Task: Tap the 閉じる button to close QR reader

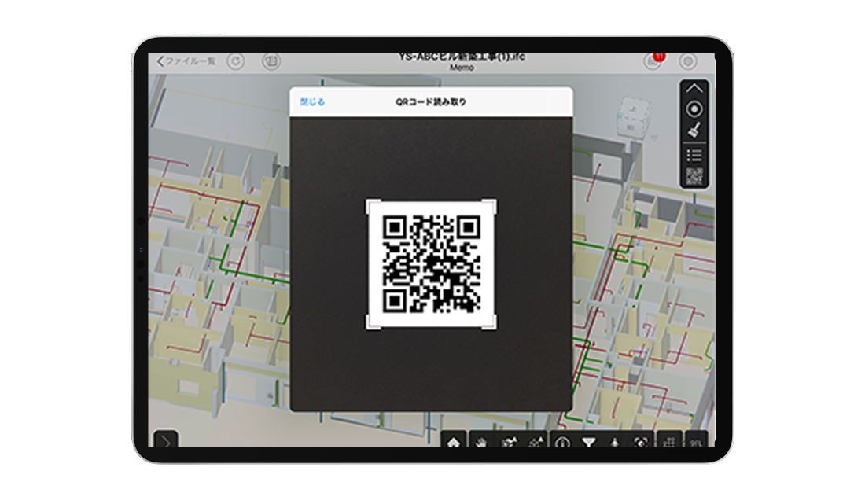Action: click(x=312, y=102)
